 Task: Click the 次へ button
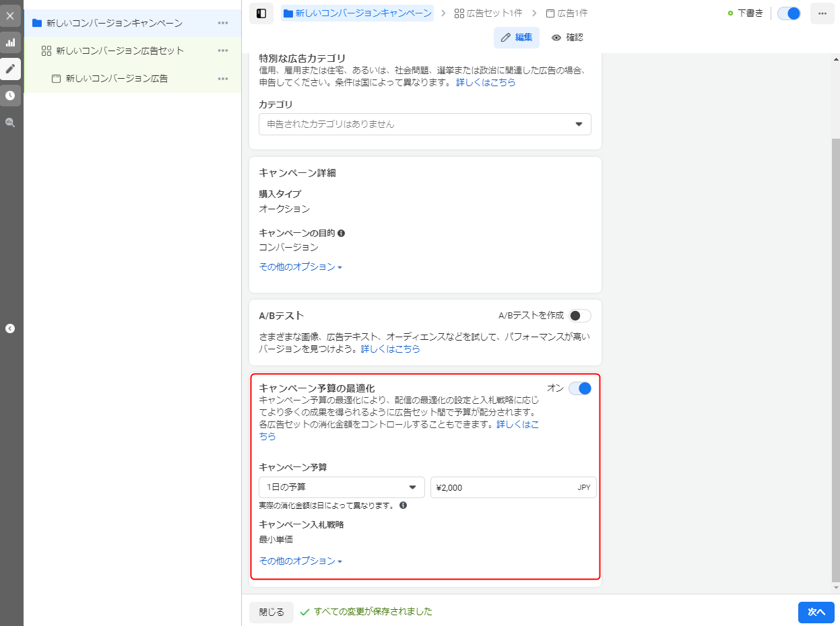(x=816, y=612)
